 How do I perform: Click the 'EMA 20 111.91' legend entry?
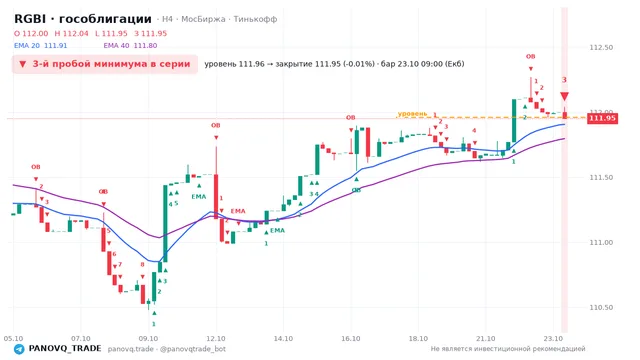click(x=40, y=45)
